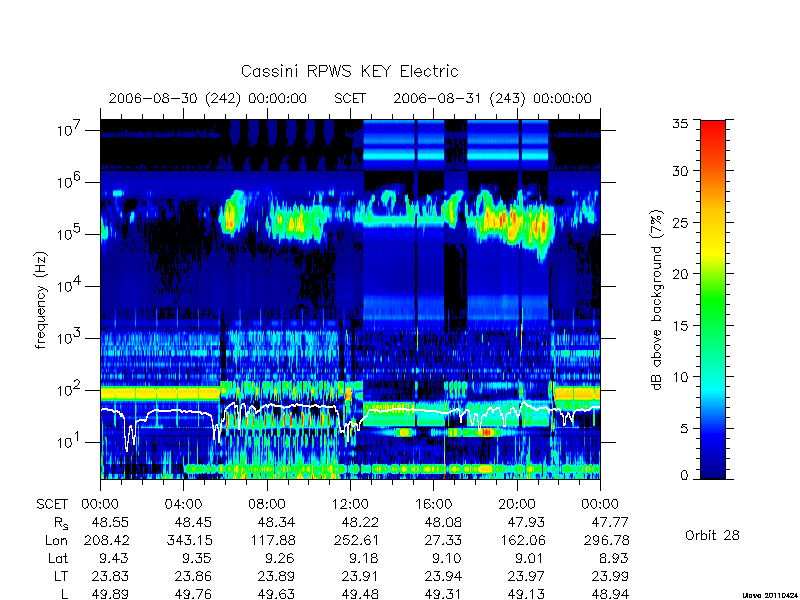Click SCET time tick '16:00'
Screen dimensions: 800x600
pyautogui.click(x=433, y=504)
